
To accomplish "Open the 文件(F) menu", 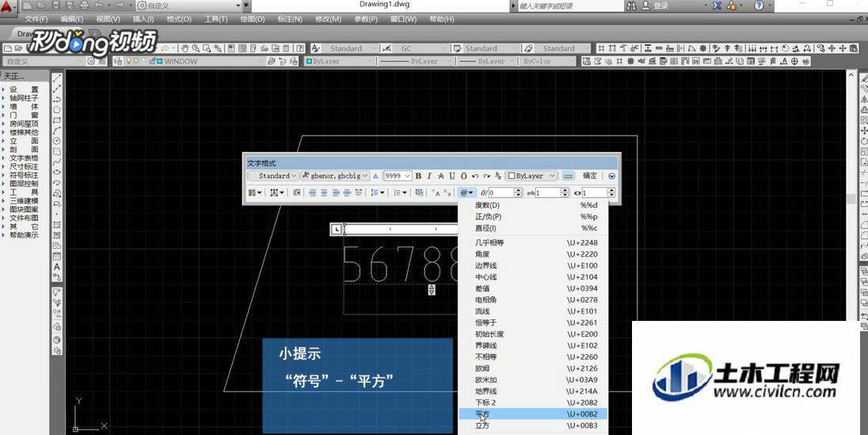I will pos(36,19).
